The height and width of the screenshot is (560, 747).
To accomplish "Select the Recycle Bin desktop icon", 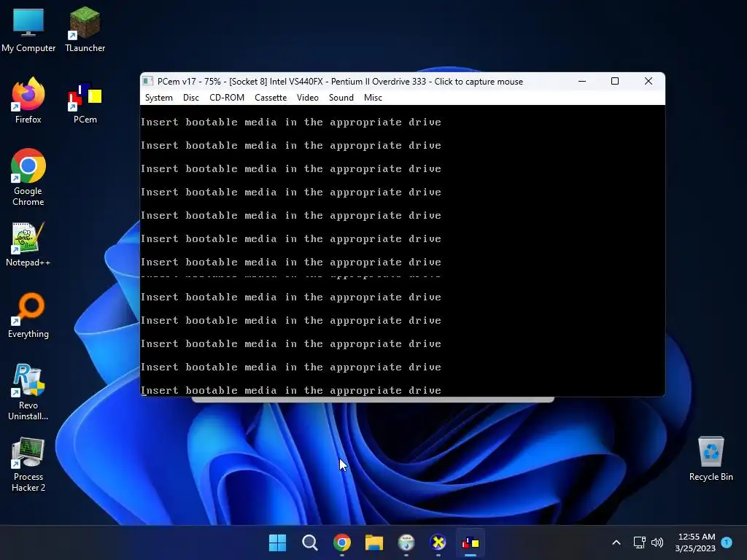I will tap(711, 458).
